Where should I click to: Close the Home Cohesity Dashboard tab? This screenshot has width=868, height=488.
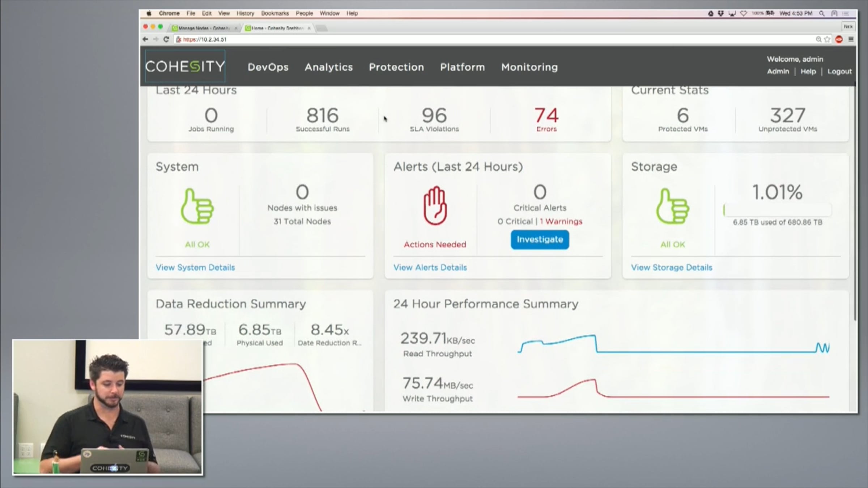[x=309, y=28]
